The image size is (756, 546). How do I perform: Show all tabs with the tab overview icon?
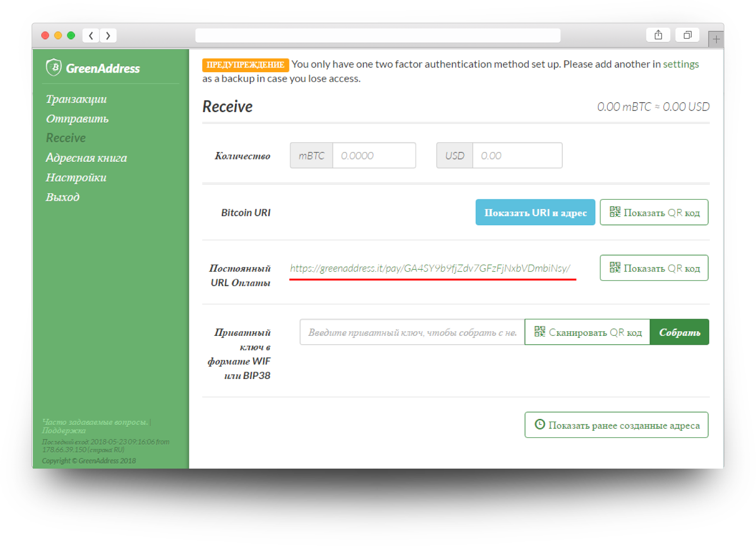click(x=687, y=35)
